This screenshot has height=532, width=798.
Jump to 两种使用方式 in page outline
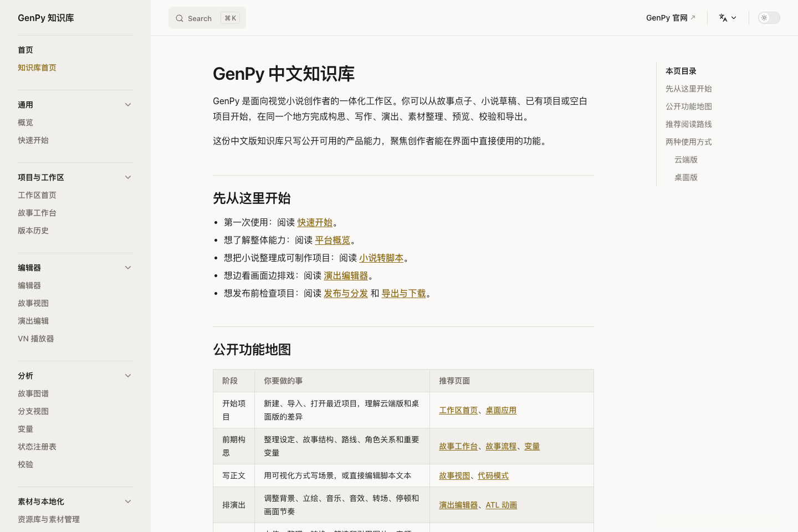pyautogui.click(x=689, y=142)
